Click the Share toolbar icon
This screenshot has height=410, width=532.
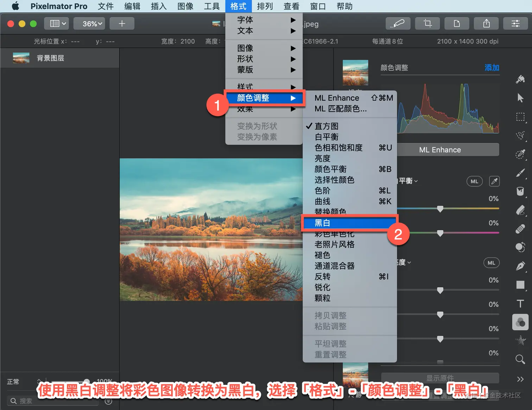(x=486, y=24)
